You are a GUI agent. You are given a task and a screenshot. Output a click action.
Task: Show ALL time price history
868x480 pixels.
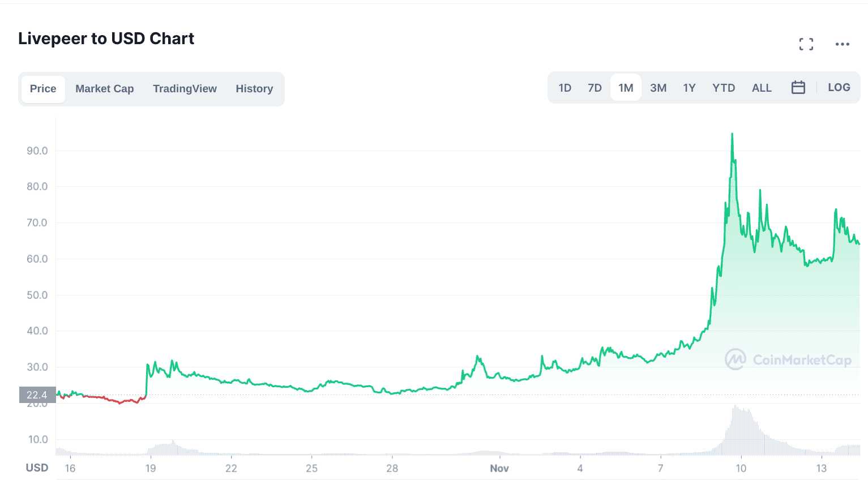click(x=762, y=88)
